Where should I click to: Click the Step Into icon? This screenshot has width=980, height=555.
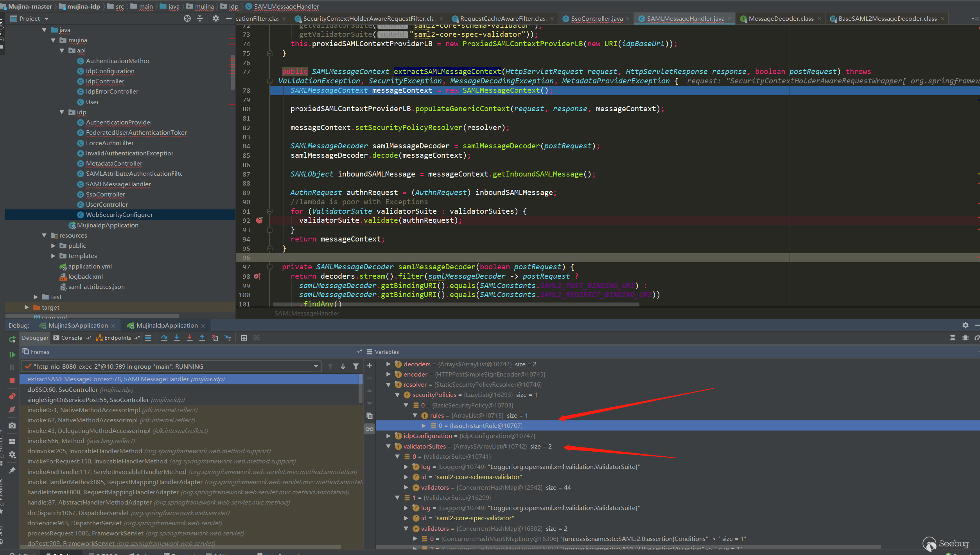(177, 338)
